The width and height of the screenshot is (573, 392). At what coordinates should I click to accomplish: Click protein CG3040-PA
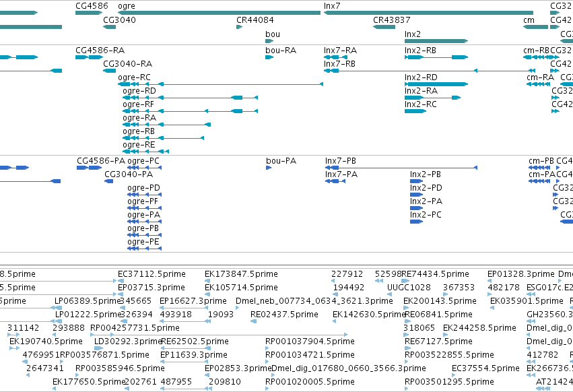click(x=109, y=181)
